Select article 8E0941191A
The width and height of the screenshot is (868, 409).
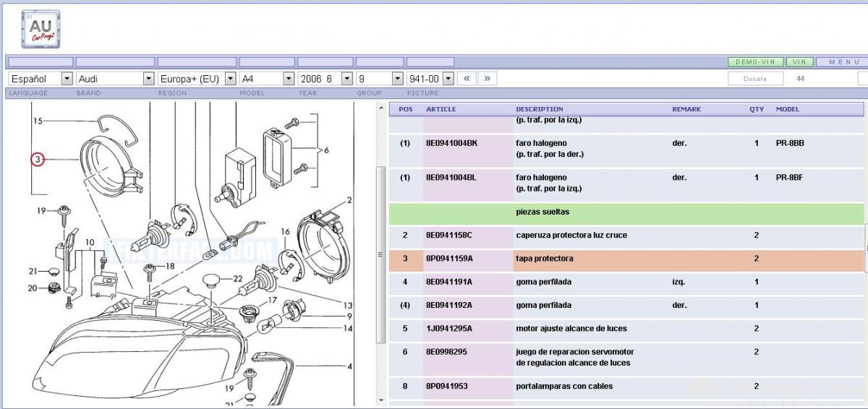[x=448, y=282]
